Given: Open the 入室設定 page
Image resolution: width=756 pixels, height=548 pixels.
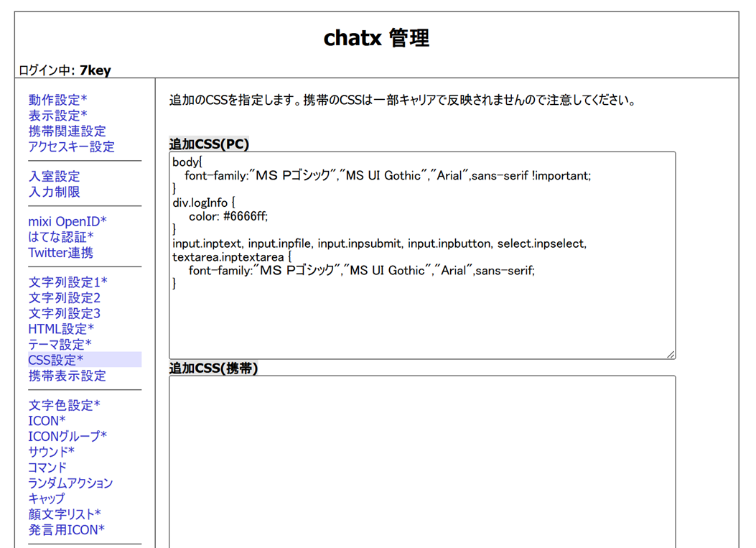Looking at the screenshot, I should pyautogui.click(x=54, y=176).
